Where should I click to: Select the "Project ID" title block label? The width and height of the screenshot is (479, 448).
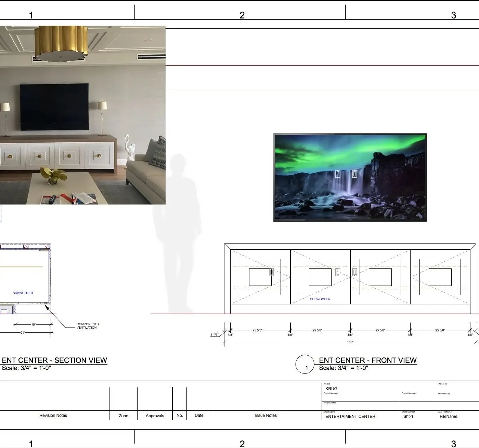pos(442,384)
